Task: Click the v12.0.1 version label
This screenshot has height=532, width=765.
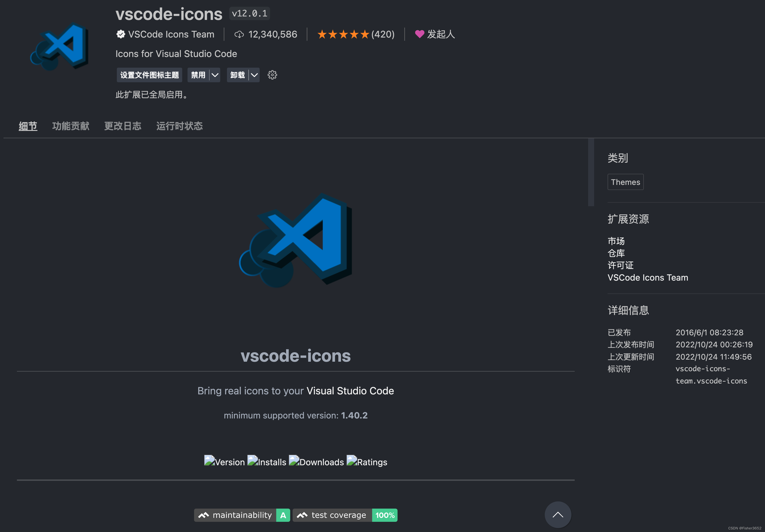Action: coord(250,14)
